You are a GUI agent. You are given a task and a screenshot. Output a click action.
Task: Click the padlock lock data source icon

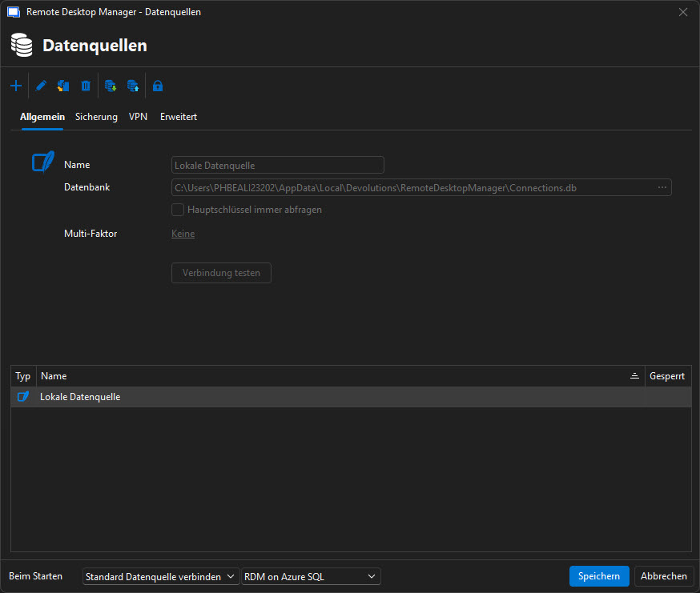coord(158,86)
